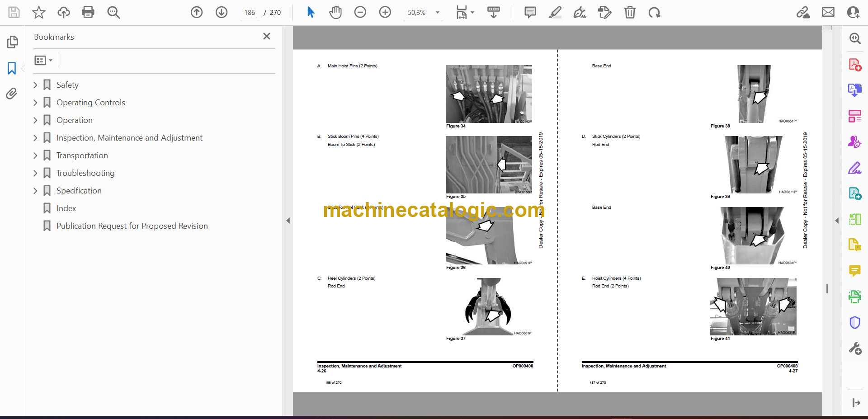Viewport: 868px width, 419px height.
Task: Go to the Specification bookmark
Action: coord(79,191)
